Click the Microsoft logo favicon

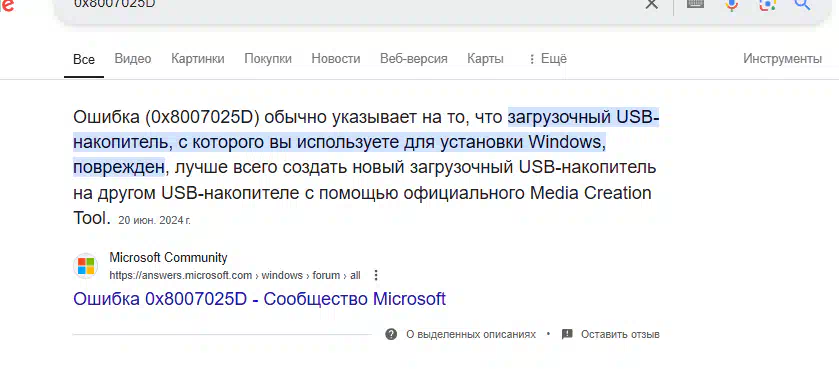[x=86, y=266]
